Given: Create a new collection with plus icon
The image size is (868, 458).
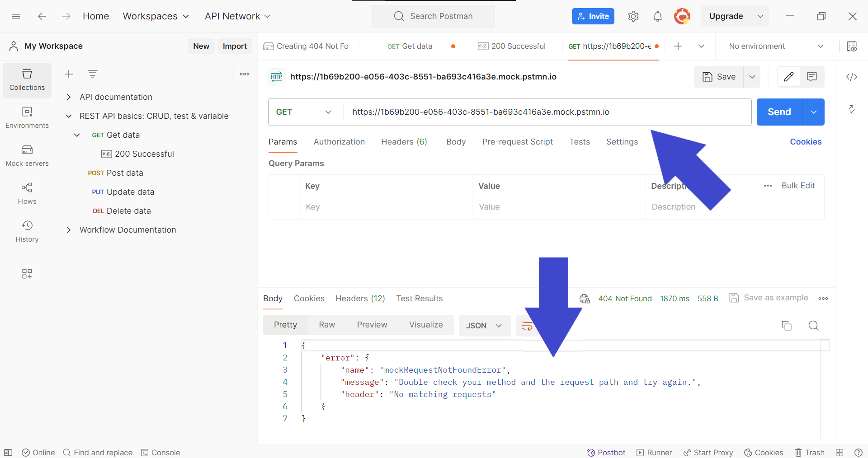Looking at the screenshot, I should pos(69,74).
